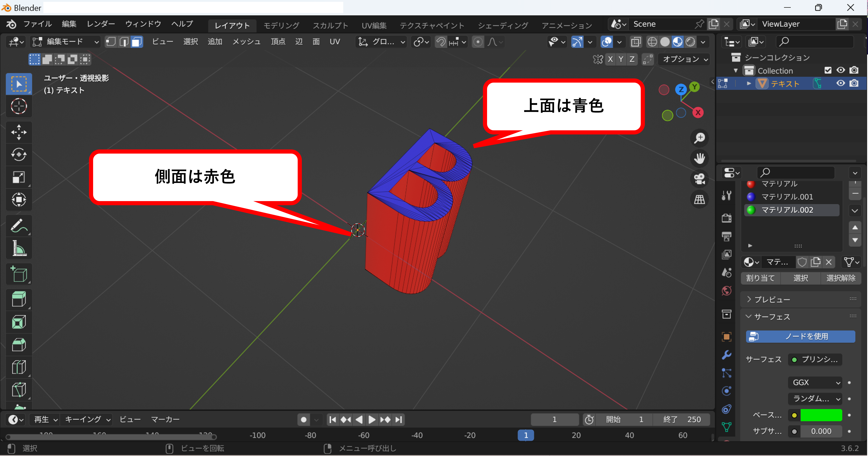Click the 割り当て button

(760, 278)
